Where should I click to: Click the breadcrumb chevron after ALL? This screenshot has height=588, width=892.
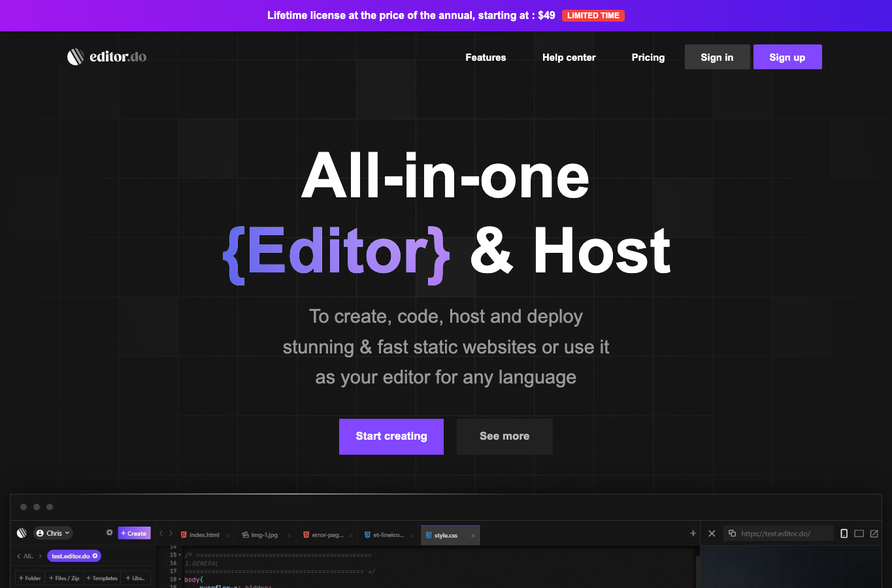[x=41, y=556]
